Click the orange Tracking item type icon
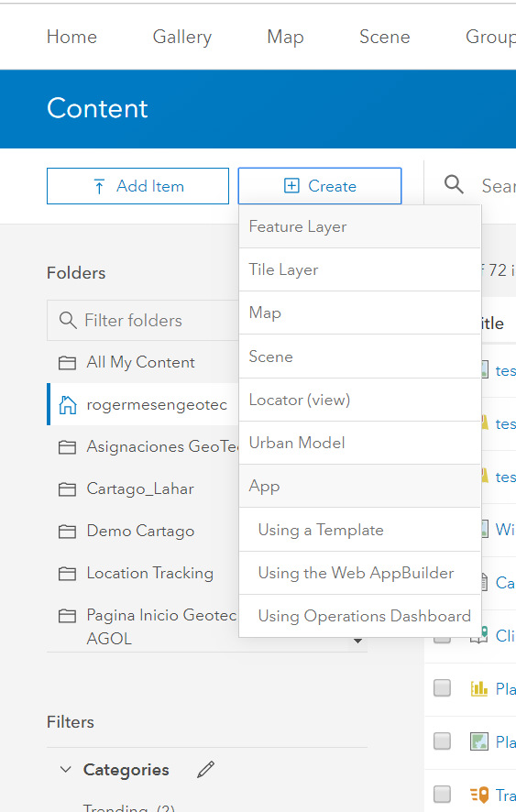 479,795
